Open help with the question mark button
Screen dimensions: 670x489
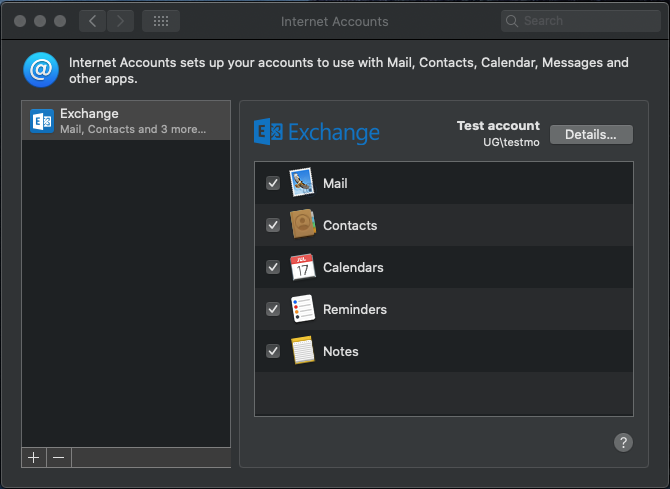click(623, 443)
